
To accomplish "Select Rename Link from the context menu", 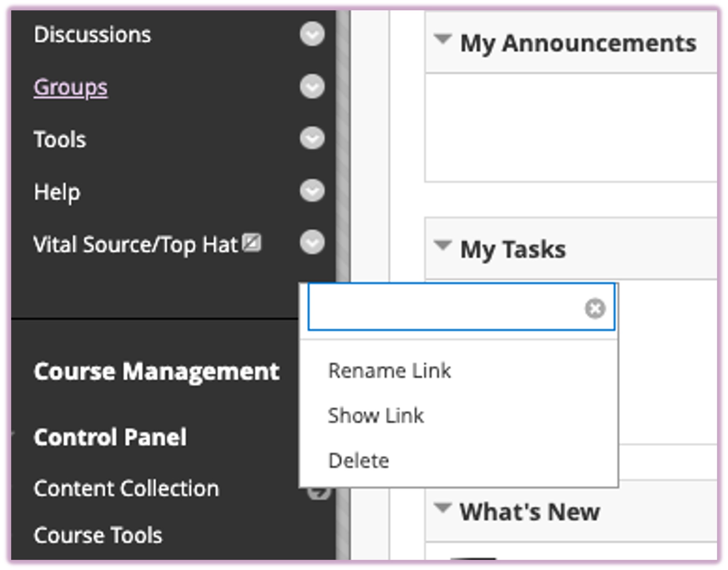I will point(390,370).
